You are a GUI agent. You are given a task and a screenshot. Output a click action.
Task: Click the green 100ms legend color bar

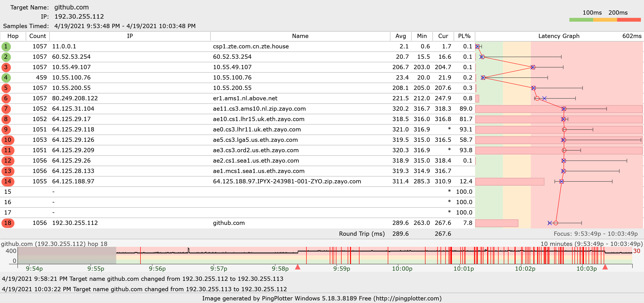(x=581, y=20)
